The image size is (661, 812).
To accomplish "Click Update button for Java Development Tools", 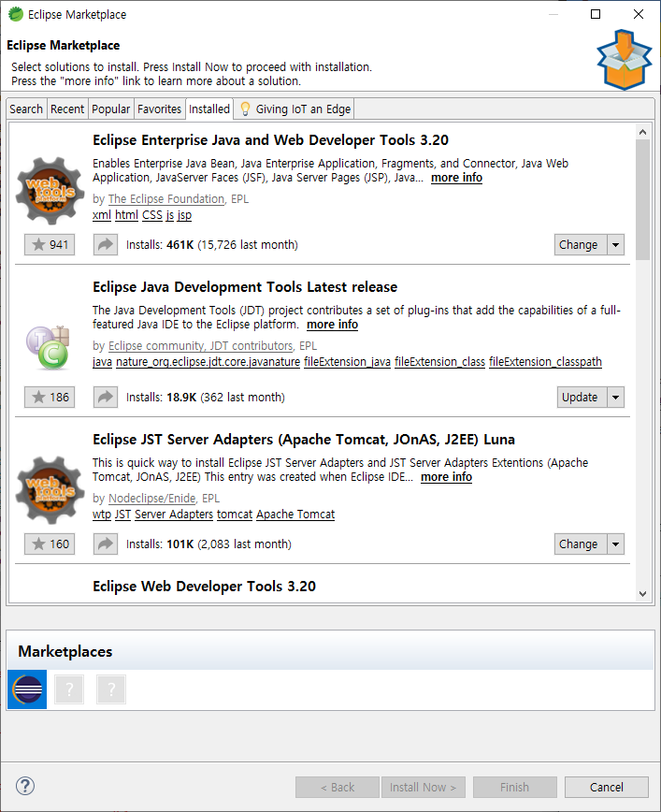I will click(x=582, y=398).
